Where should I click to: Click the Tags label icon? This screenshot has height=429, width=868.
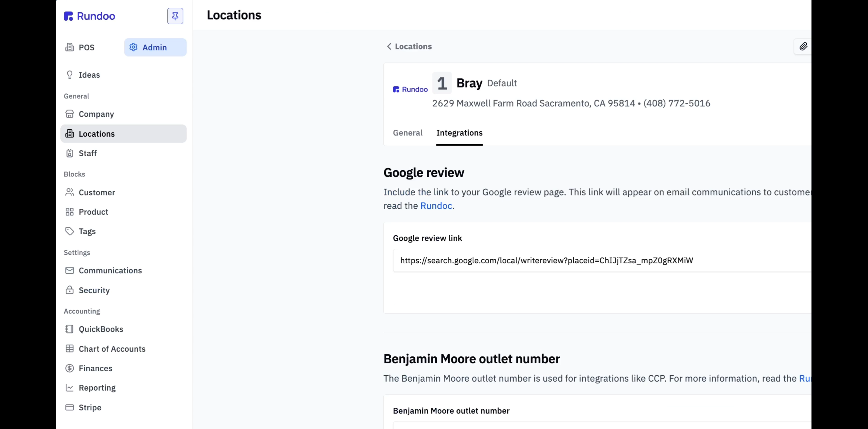(69, 231)
